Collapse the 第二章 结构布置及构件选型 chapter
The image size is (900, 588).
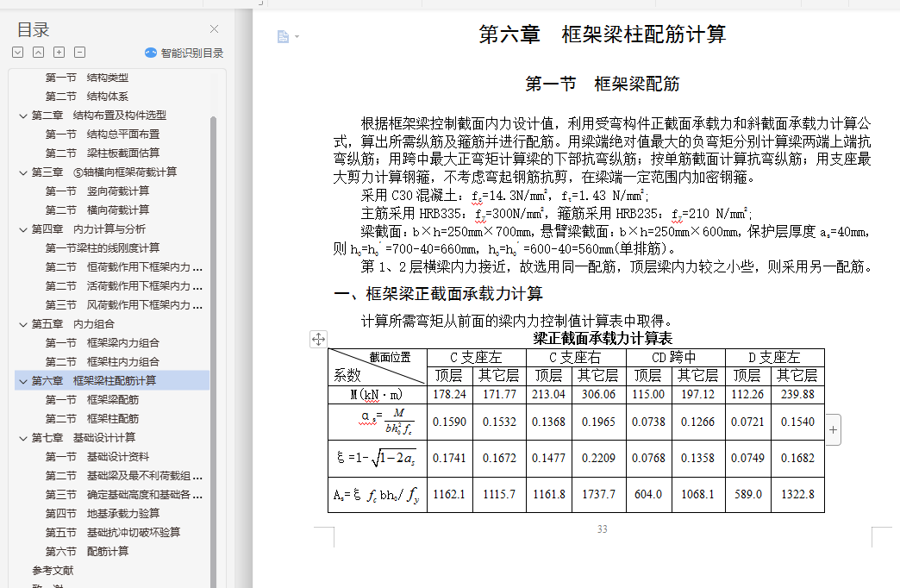23,116
